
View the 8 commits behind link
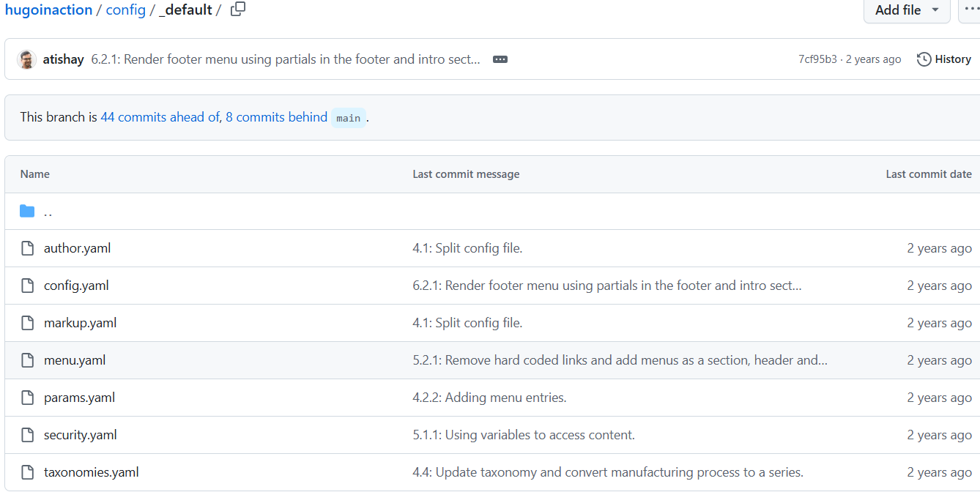tap(276, 117)
